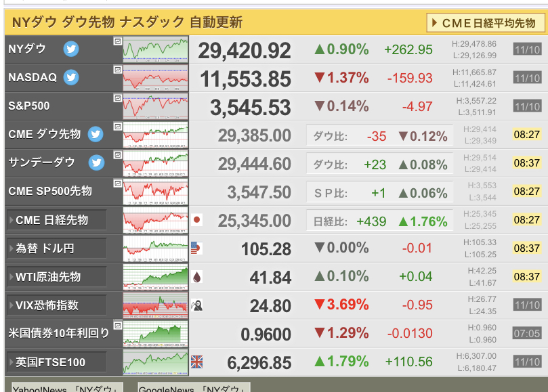Open the Twitter icon for CME ダウ先物
The image size is (548, 392).
(x=96, y=134)
